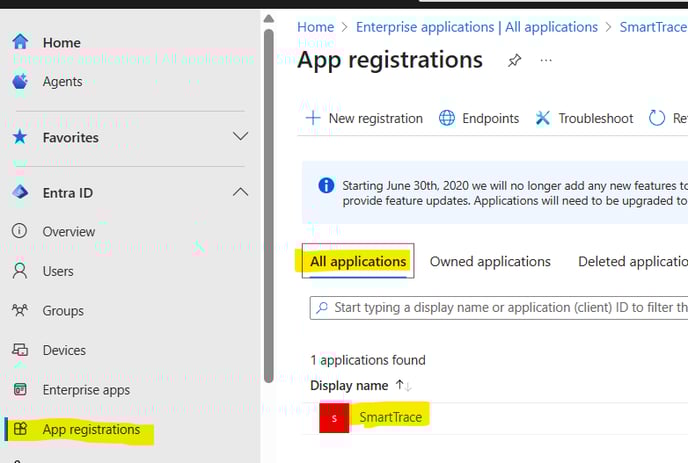
Task: Click the Troubleshoot toolbar button
Action: point(584,118)
